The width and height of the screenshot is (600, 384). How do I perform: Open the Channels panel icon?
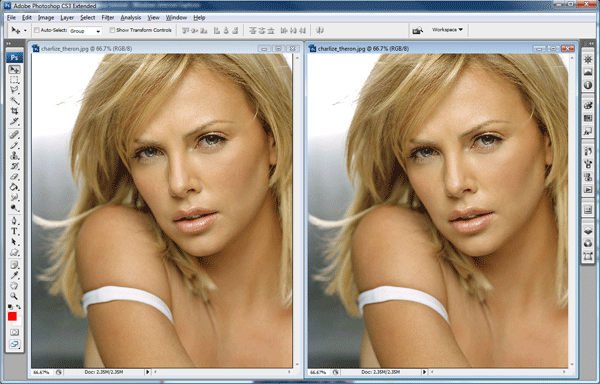click(x=588, y=243)
